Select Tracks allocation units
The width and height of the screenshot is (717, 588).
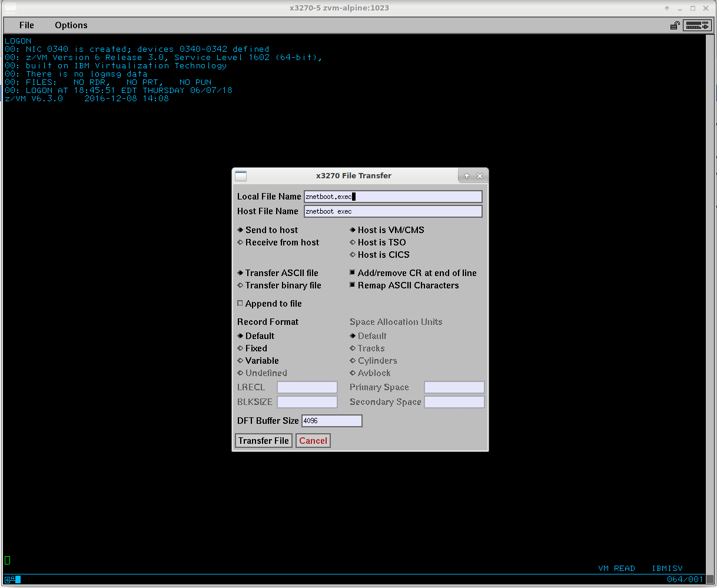pyautogui.click(x=368, y=348)
